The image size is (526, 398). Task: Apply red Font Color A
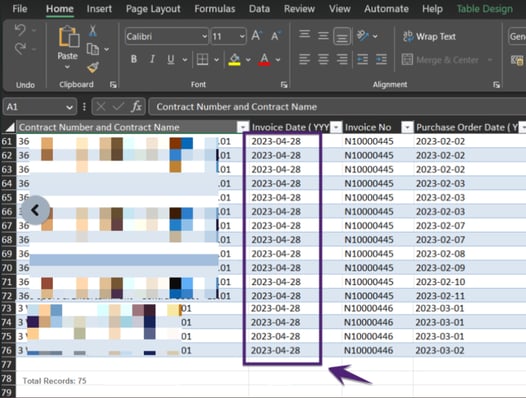click(x=264, y=59)
